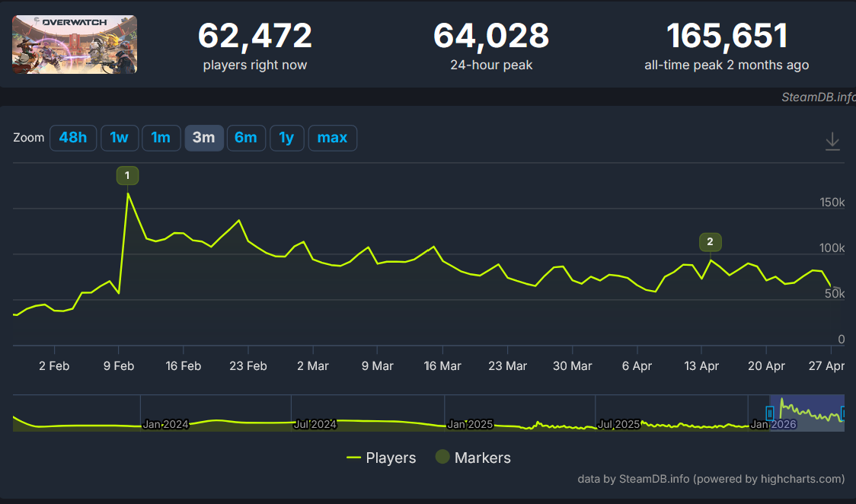This screenshot has width=856, height=504.
Task: Open the chart download menu icon
Action: [832, 142]
